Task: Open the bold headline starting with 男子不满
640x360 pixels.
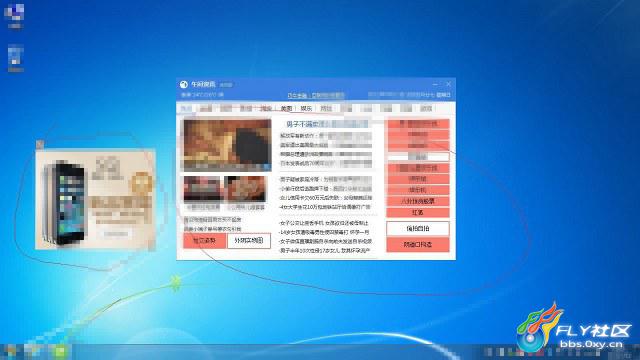Action: (327, 124)
